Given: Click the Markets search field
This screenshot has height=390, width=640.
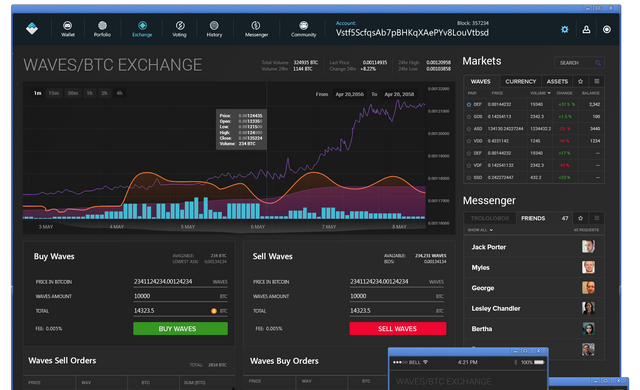Looking at the screenshot, I should [579, 63].
